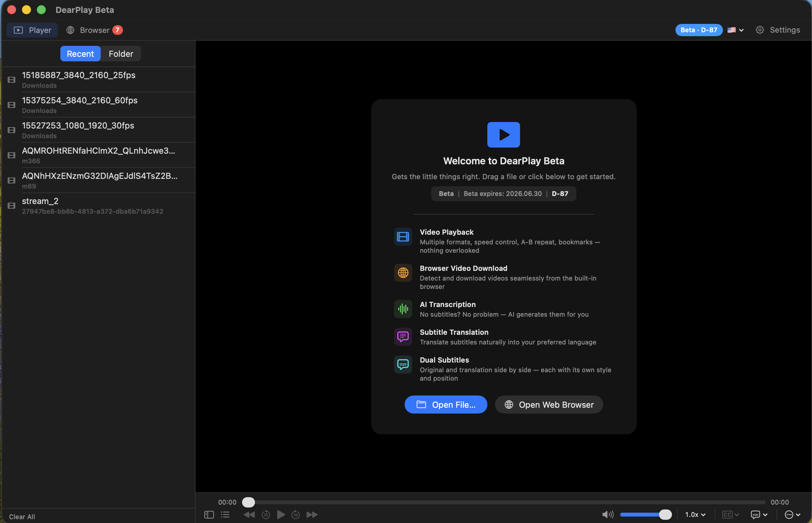Screen dimensions: 812x523
Task: Click film icon beside stream_2
Action: [12, 205]
